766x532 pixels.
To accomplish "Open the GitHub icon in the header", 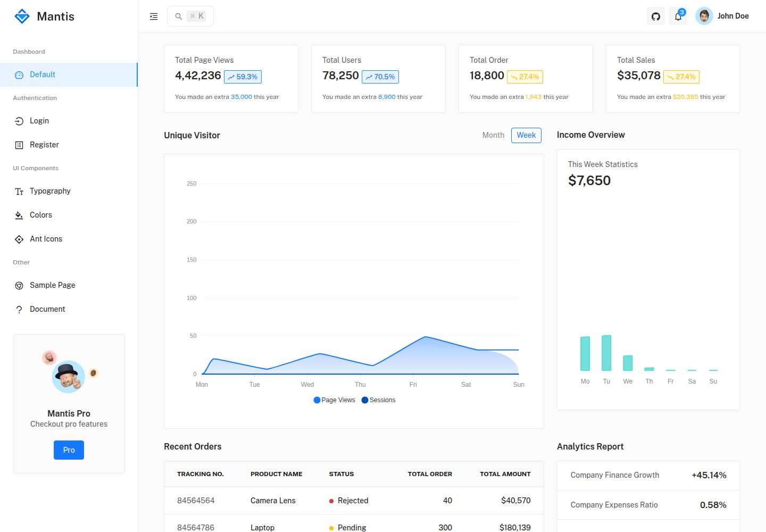I will tap(656, 16).
